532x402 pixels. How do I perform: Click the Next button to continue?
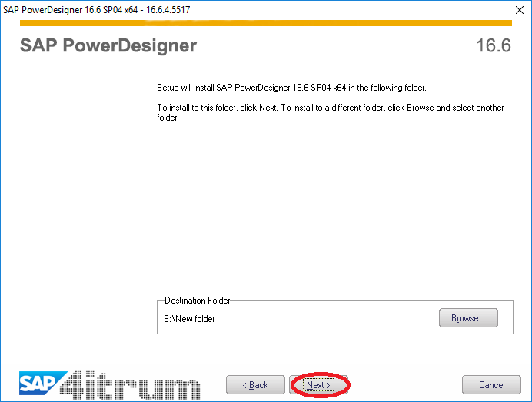318,384
